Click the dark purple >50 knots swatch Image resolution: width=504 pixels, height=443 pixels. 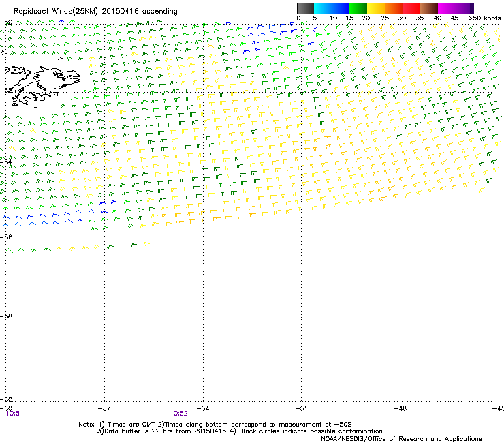[471, 8]
